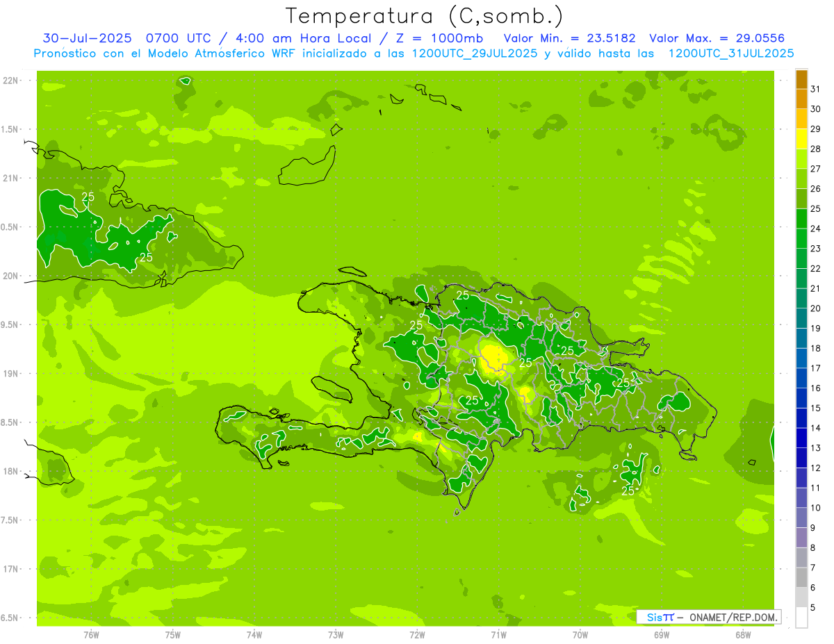The height and width of the screenshot is (644, 834).
Task: Click the '72W' longitude axis label
Action: click(417, 635)
